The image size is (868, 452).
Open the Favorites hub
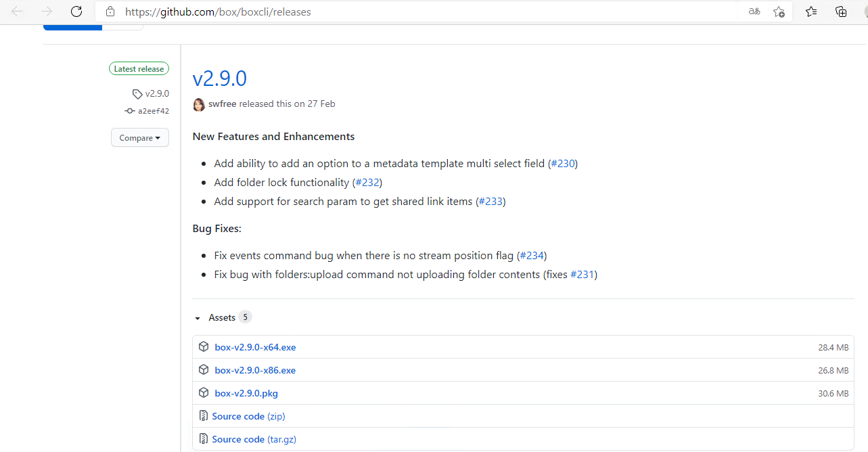tap(811, 12)
